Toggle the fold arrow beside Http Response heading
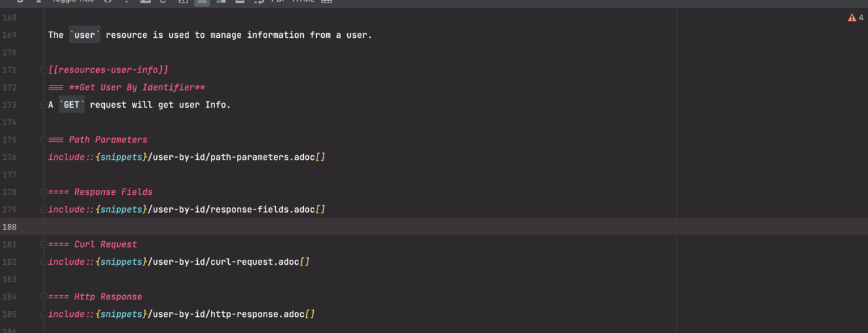The width and height of the screenshot is (868, 333). [44, 297]
